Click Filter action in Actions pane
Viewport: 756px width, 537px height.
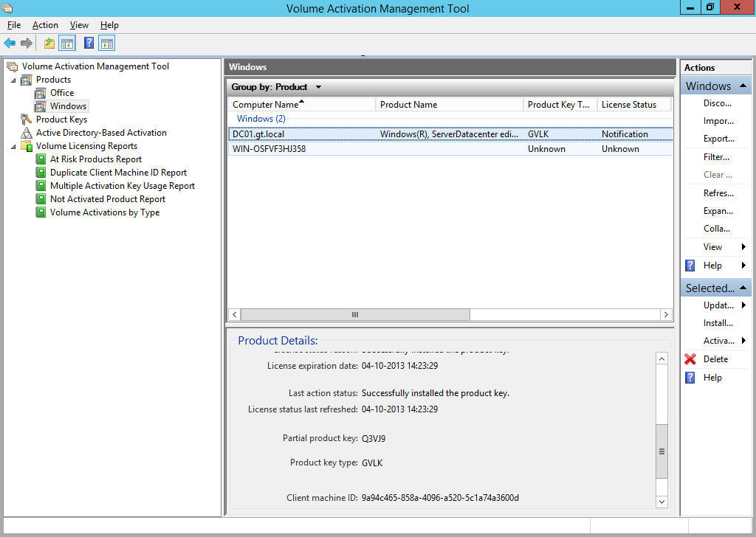[x=716, y=157]
